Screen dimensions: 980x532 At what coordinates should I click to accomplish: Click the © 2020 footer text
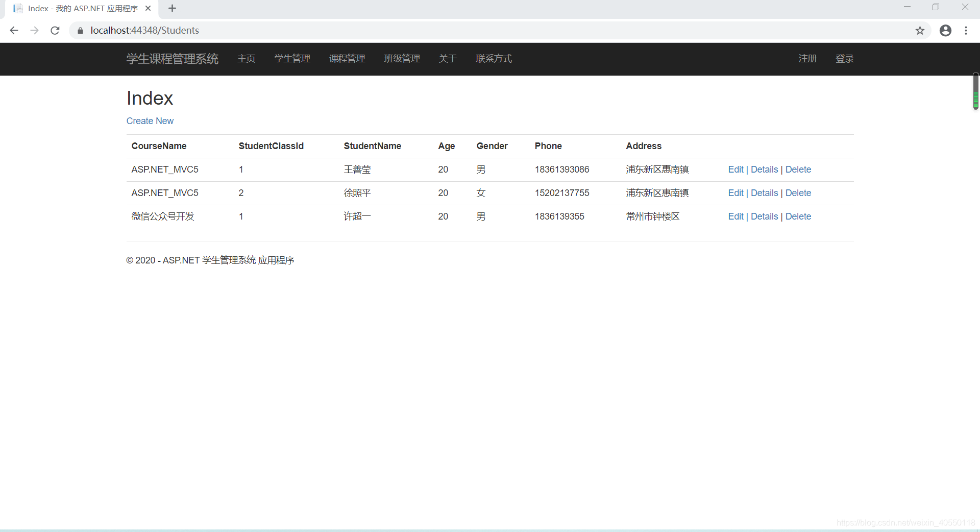coord(210,260)
